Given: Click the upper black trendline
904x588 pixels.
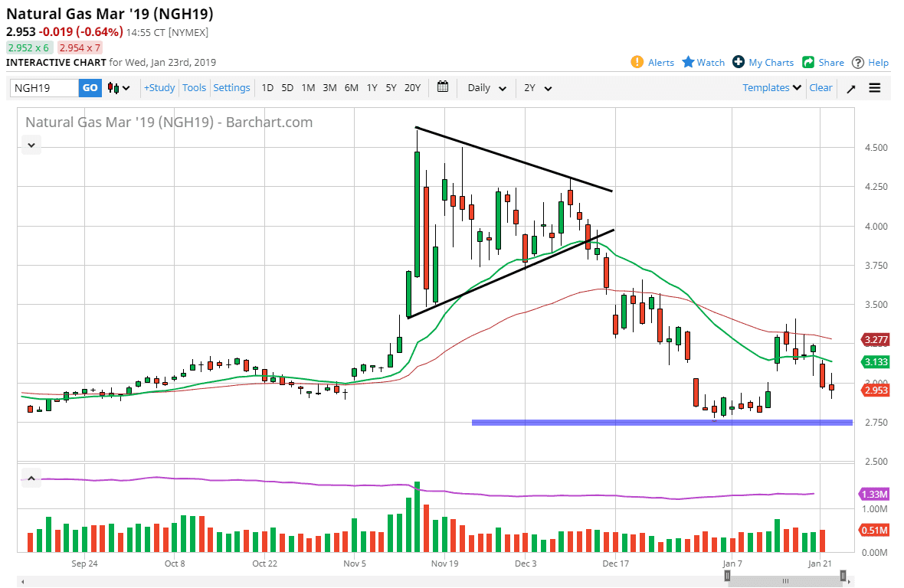Looking at the screenshot, I should [514, 159].
